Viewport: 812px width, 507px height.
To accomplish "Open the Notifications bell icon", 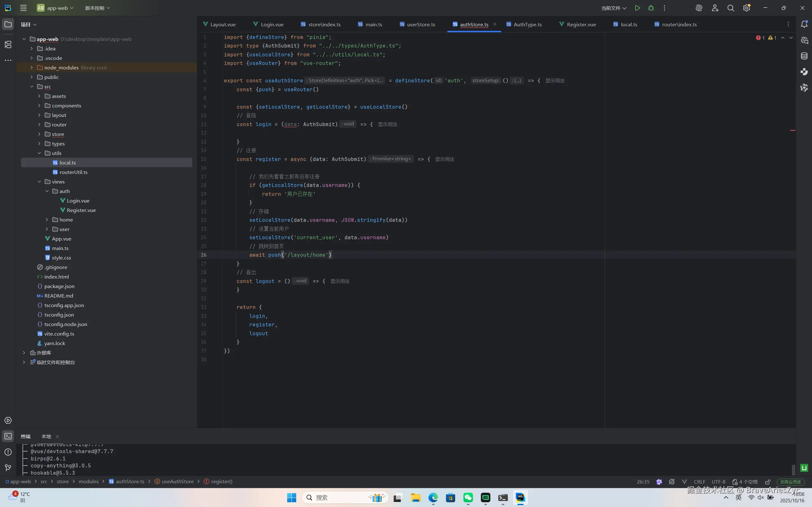I will tap(804, 24).
